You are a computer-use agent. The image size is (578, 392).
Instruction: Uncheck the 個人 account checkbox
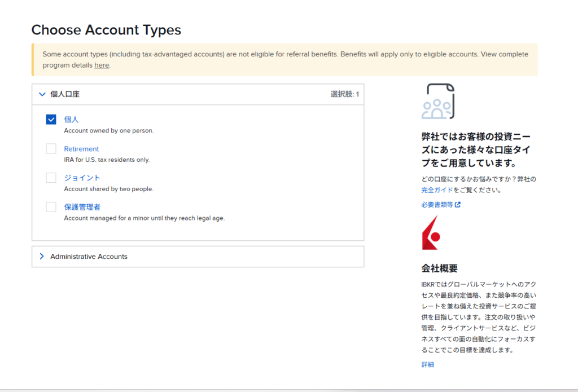coord(51,120)
